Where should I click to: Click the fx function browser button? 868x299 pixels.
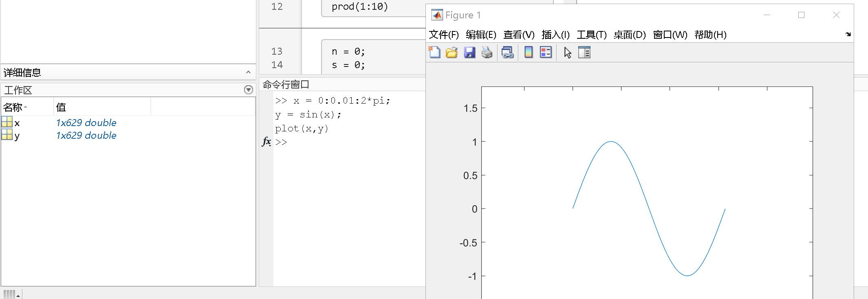[267, 142]
